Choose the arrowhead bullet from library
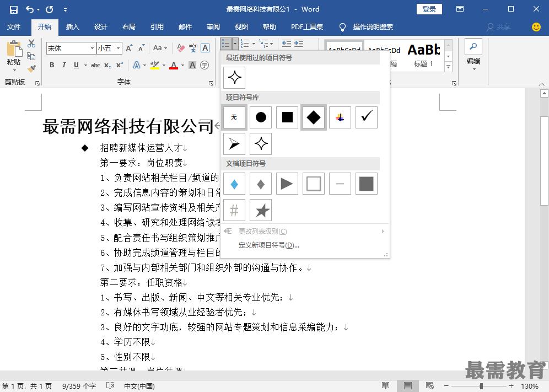 pyautogui.click(x=234, y=144)
